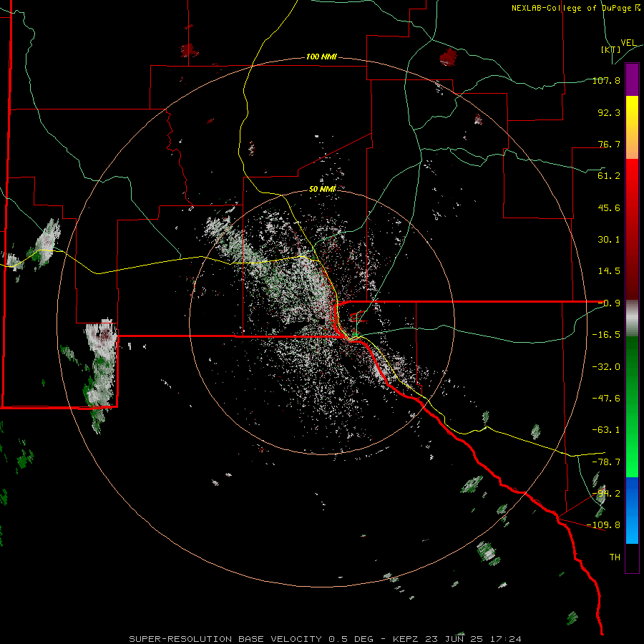Click the NEXLAB-College of DuPage label
The image size is (644, 644).
pyautogui.click(x=576, y=8)
